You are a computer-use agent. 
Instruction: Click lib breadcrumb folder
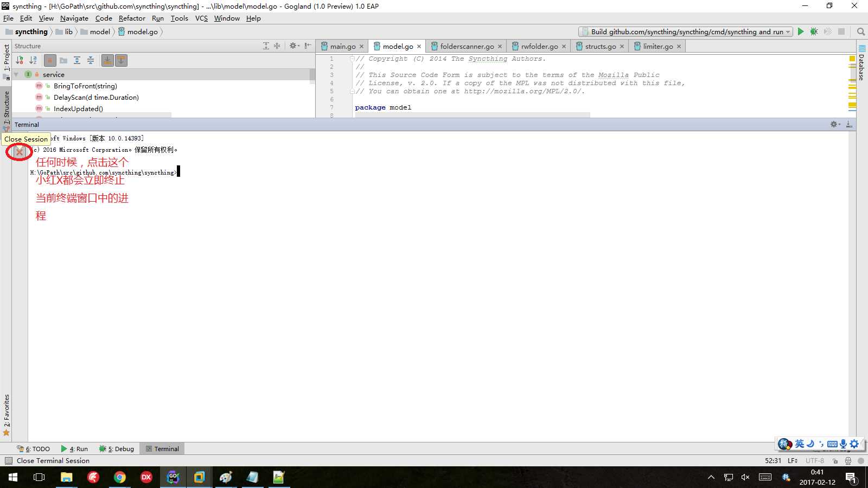[64, 31]
